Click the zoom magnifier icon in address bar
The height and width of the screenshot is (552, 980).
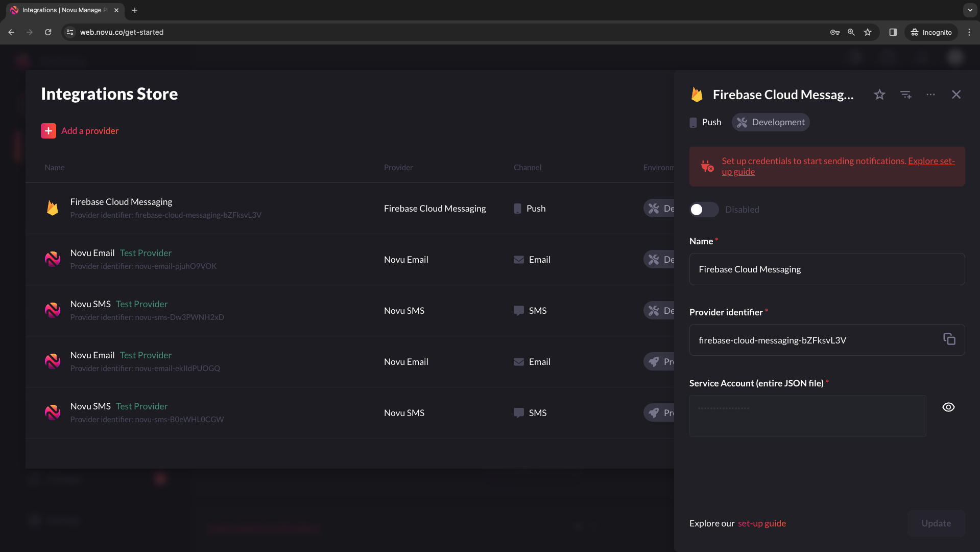[x=851, y=32]
